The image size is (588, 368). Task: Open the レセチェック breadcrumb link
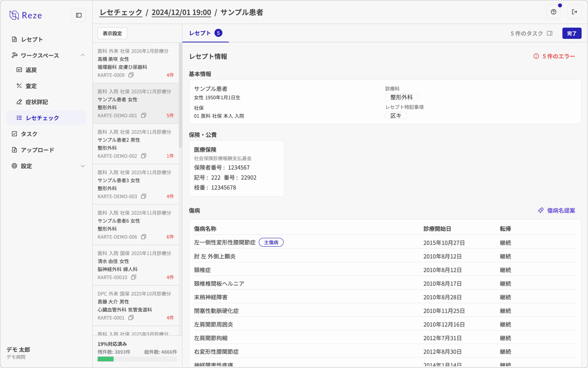pos(121,12)
